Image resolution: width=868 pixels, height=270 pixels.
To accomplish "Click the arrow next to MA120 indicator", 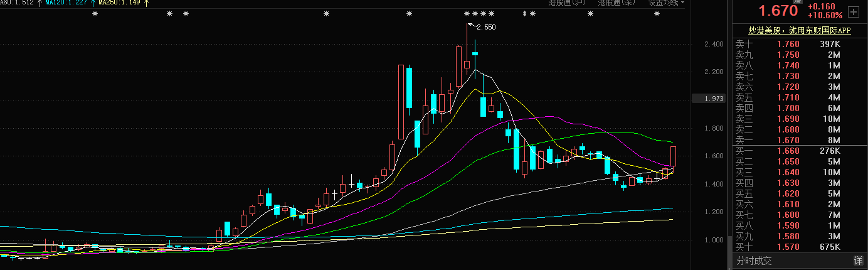I will pos(92,3).
